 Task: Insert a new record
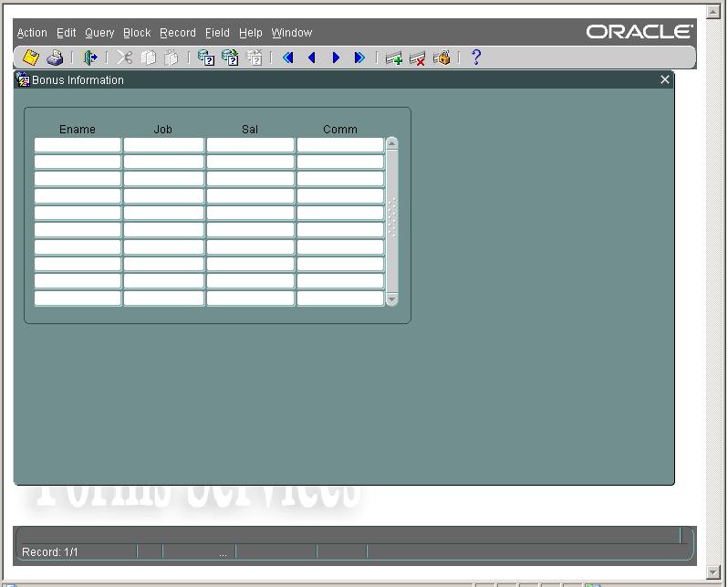(394, 58)
